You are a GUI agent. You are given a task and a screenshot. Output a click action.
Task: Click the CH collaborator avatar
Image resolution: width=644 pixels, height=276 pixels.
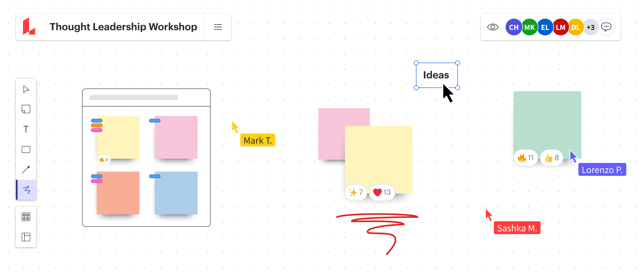[x=514, y=27]
